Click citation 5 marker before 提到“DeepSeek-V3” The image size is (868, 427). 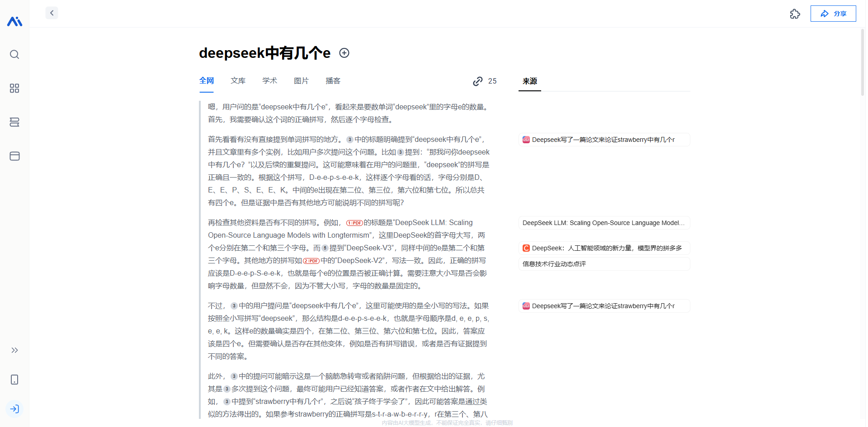pos(325,248)
